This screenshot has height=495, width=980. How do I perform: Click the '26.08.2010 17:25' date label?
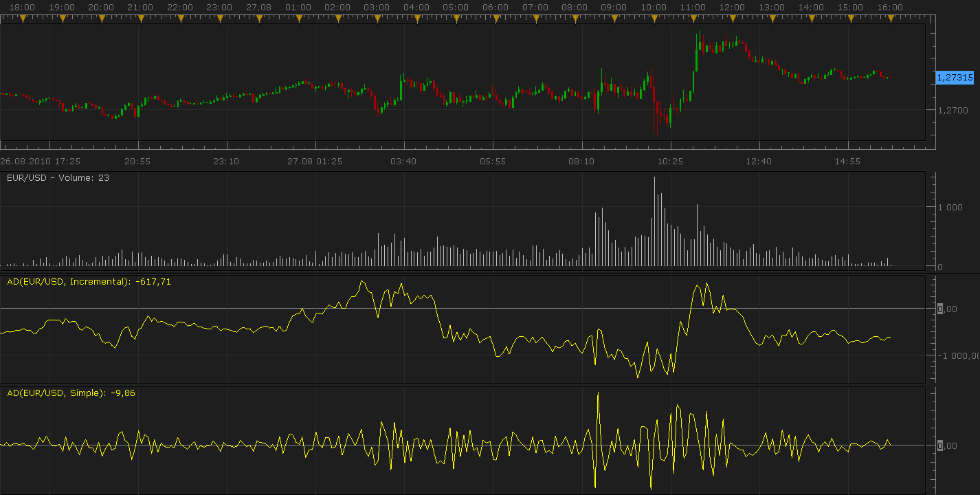[41, 162]
